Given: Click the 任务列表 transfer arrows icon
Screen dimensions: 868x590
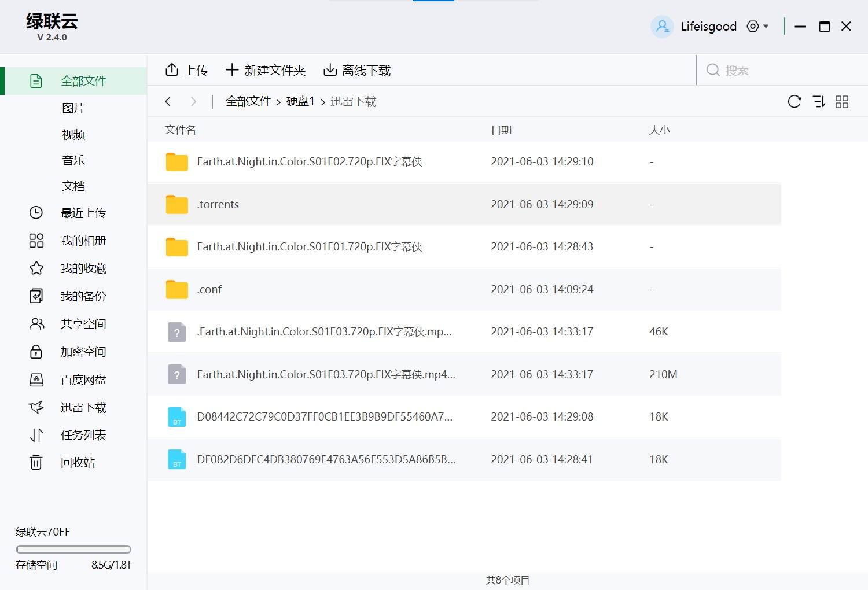Looking at the screenshot, I should (36, 435).
